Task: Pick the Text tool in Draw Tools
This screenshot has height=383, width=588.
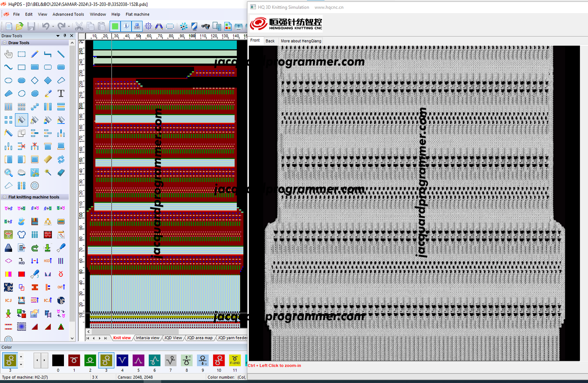Action: tap(61, 94)
